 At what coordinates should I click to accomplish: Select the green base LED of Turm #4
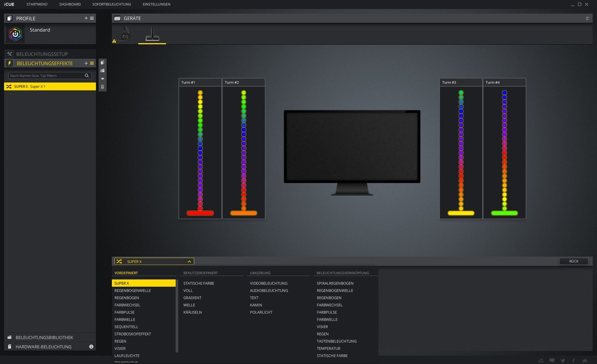504,213
